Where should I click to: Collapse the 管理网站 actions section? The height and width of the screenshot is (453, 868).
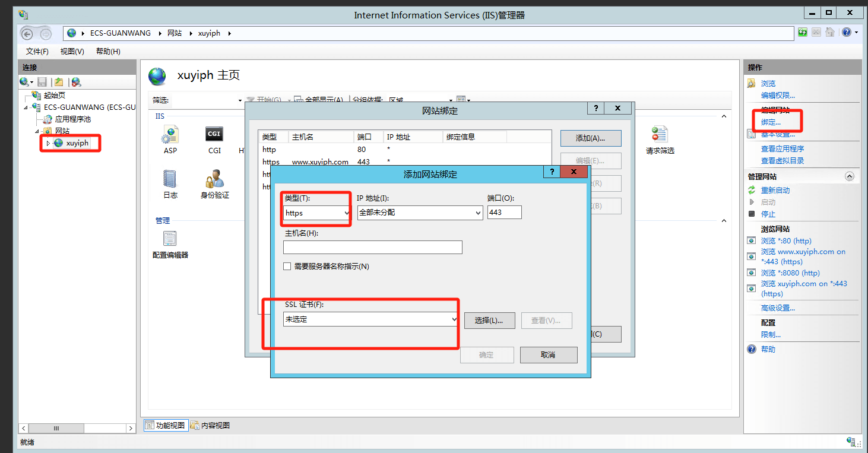[849, 176]
